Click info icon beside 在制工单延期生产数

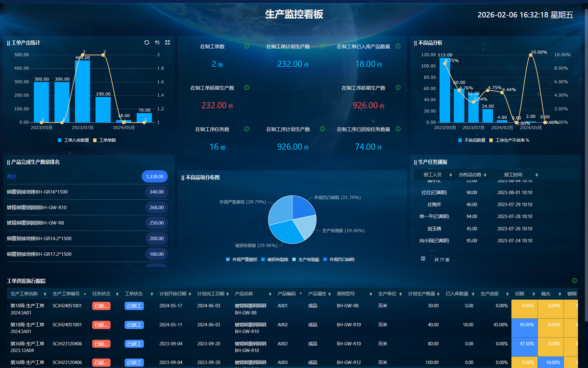[246, 87]
